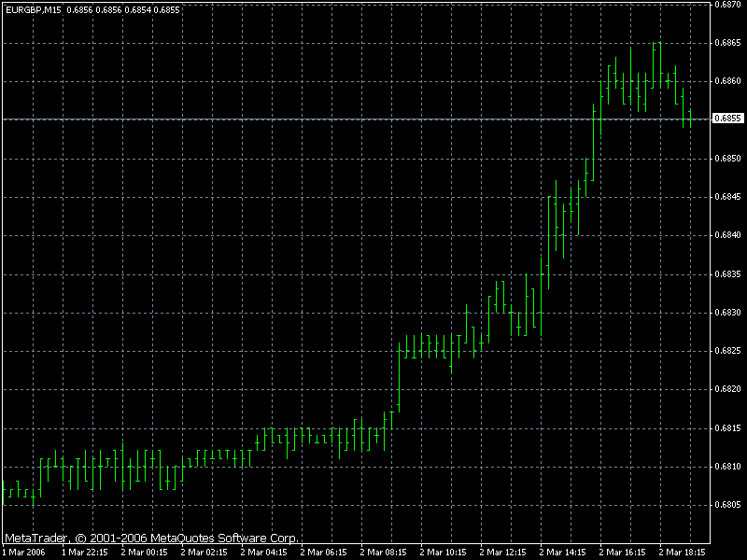Click the 0.6865 price axis label
Screen dimensions: 747x560
point(727,43)
